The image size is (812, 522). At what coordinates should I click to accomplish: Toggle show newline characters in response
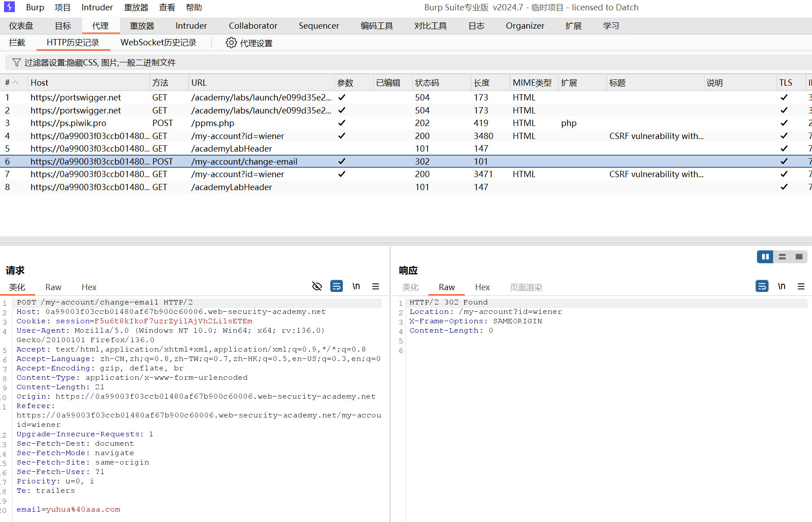tap(782, 286)
